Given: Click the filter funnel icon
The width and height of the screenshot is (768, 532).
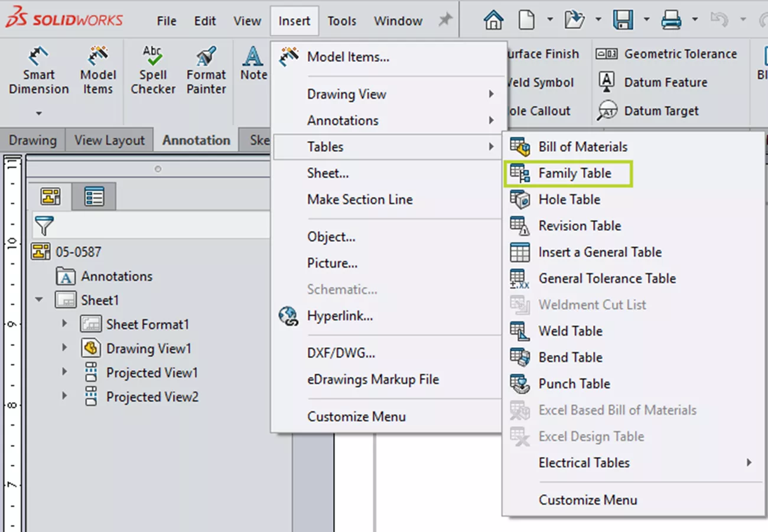Looking at the screenshot, I should [44, 226].
